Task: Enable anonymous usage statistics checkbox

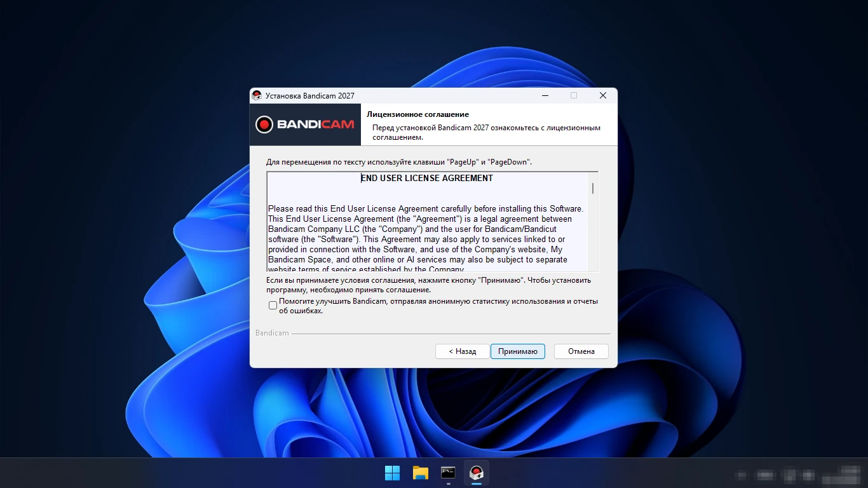Action: click(273, 306)
